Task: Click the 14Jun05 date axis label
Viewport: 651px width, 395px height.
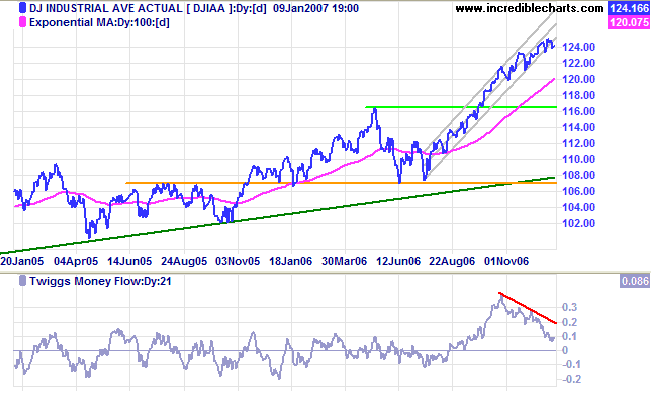Action: coord(130,261)
